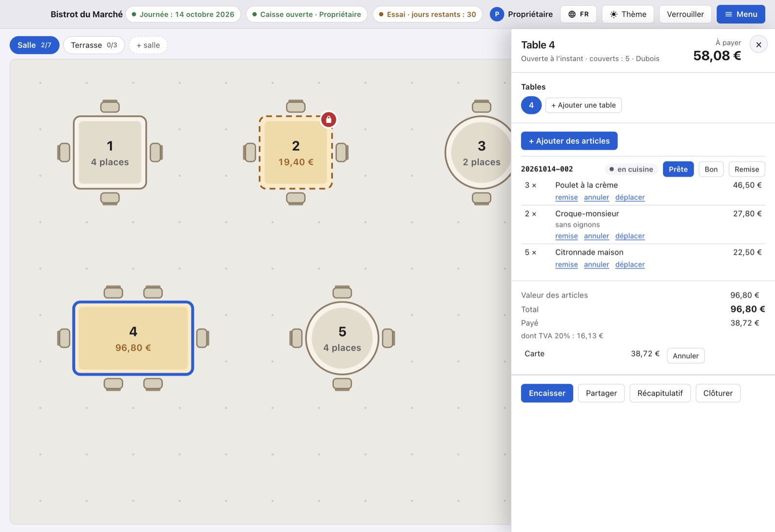Click déplacer for Citronnade maison

pyautogui.click(x=630, y=265)
